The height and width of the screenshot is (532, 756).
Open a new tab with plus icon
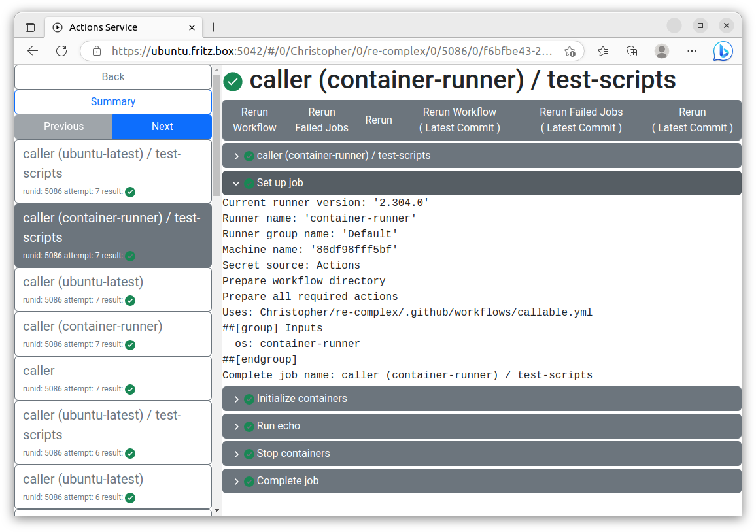tap(214, 27)
